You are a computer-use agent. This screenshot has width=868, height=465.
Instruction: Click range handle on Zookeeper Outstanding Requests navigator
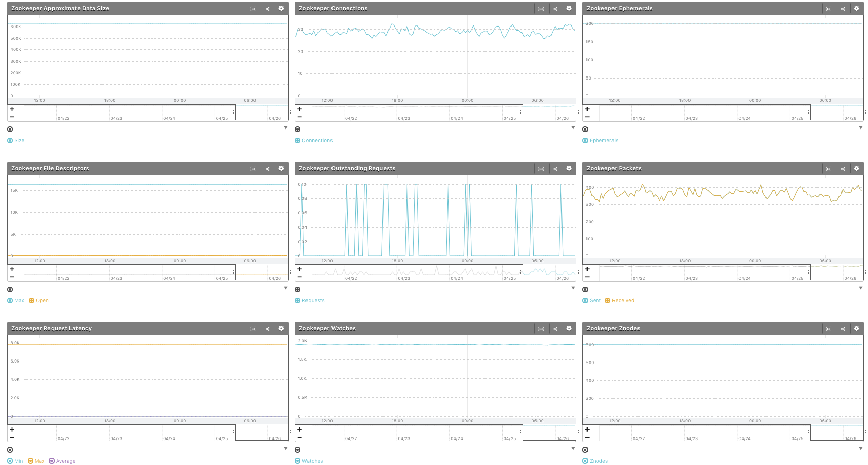click(x=521, y=272)
